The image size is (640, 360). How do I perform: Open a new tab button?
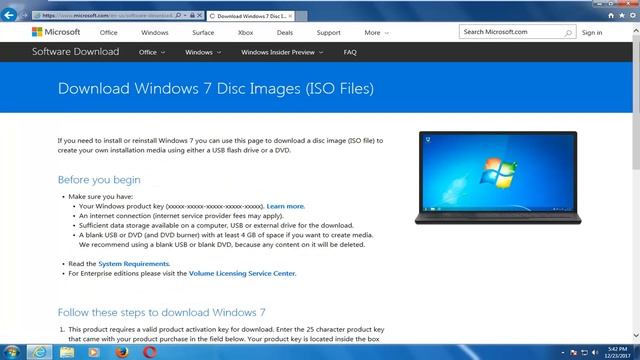point(301,16)
